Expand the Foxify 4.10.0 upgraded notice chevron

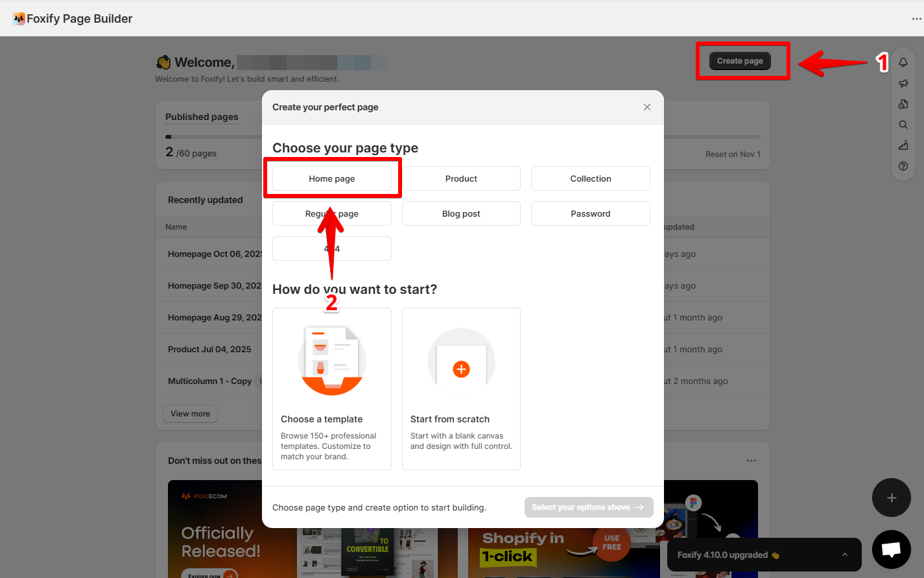(x=844, y=555)
